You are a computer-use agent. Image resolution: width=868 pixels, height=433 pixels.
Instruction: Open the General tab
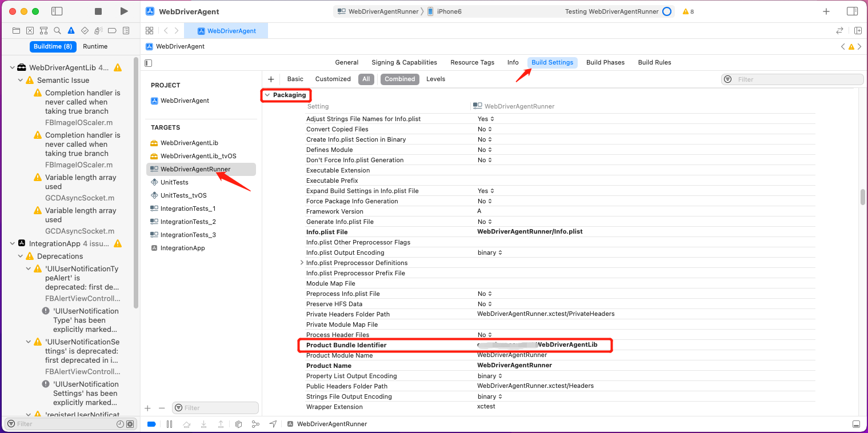pyautogui.click(x=347, y=63)
